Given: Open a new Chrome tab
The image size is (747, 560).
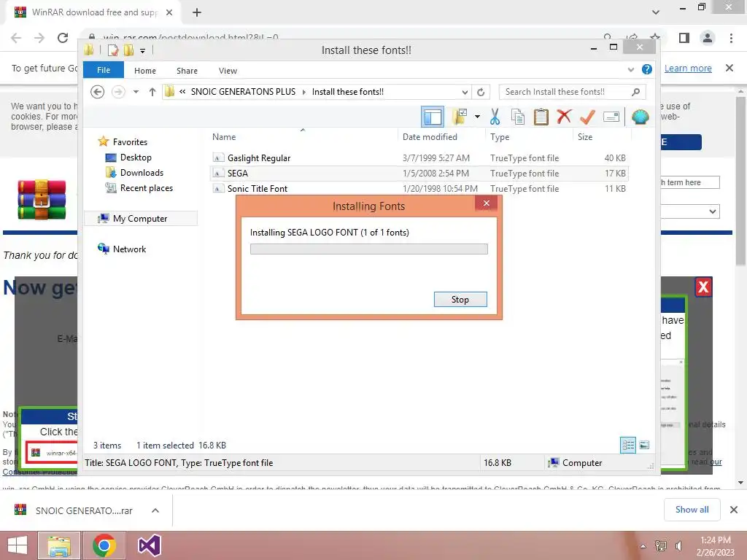Looking at the screenshot, I should [x=197, y=12].
